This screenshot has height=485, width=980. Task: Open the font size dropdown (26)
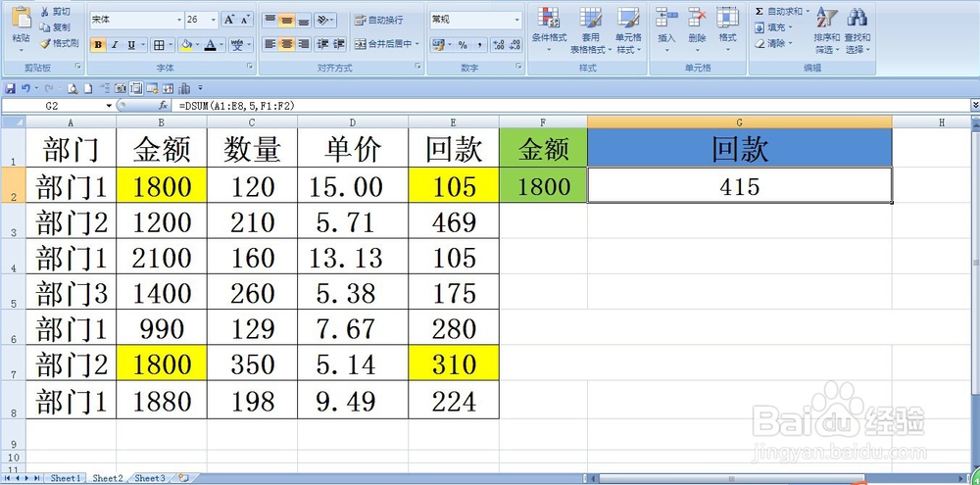(x=215, y=20)
